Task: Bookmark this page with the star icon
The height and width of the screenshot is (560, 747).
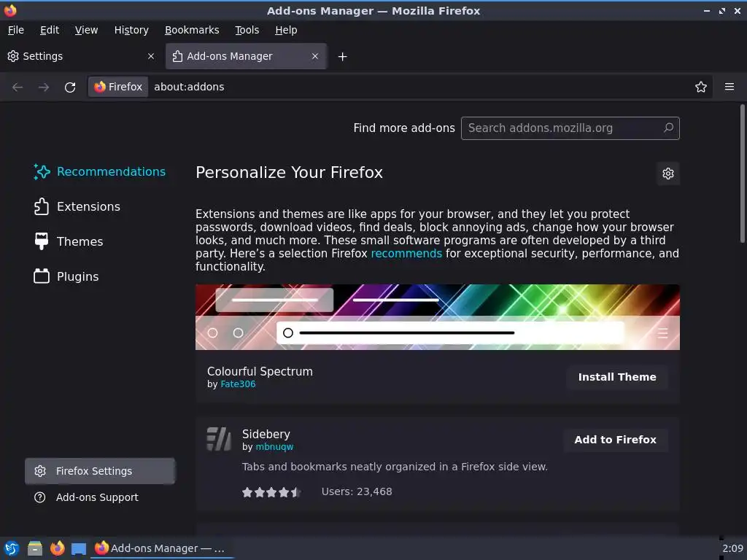Action: (701, 87)
